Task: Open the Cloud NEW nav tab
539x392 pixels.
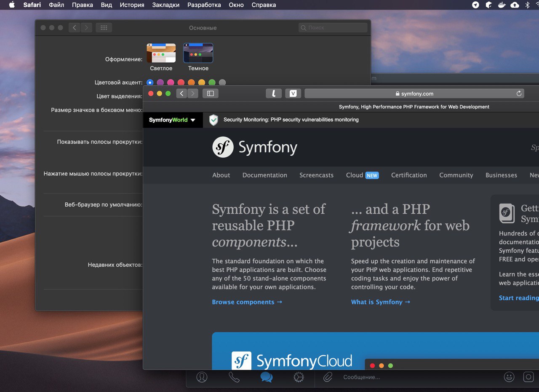Action: (x=362, y=175)
